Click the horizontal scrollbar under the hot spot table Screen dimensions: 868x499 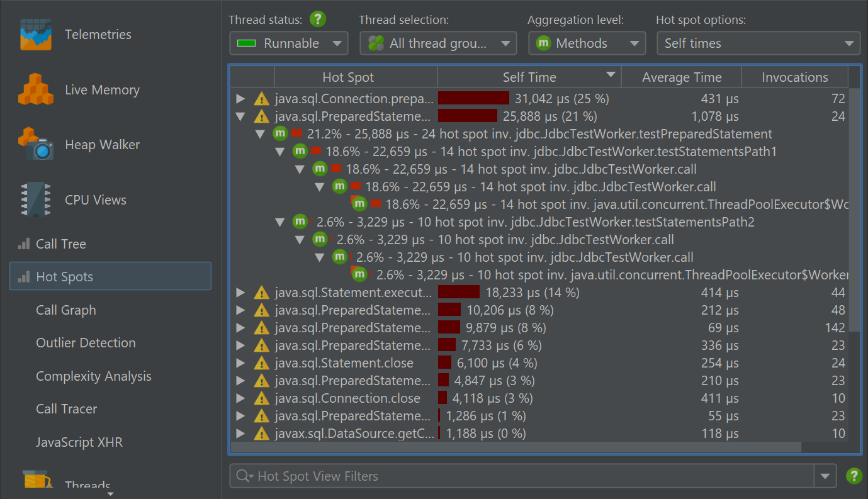tap(516, 447)
